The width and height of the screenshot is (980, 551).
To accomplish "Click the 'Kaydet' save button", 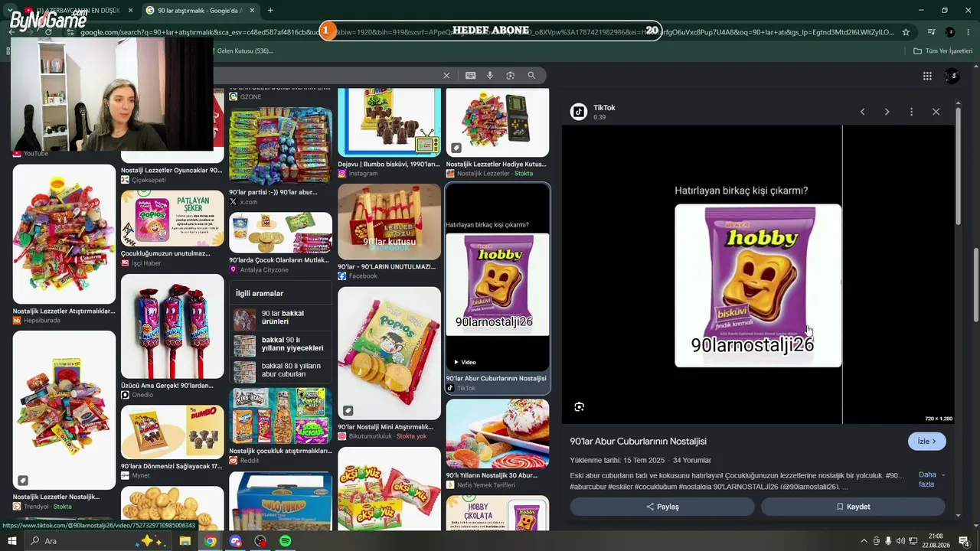I will pos(853,507).
